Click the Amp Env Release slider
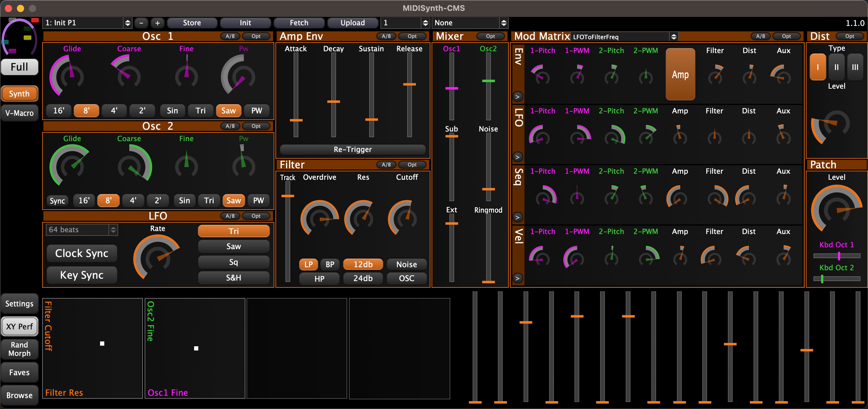This screenshot has width=868, height=409. click(409, 84)
